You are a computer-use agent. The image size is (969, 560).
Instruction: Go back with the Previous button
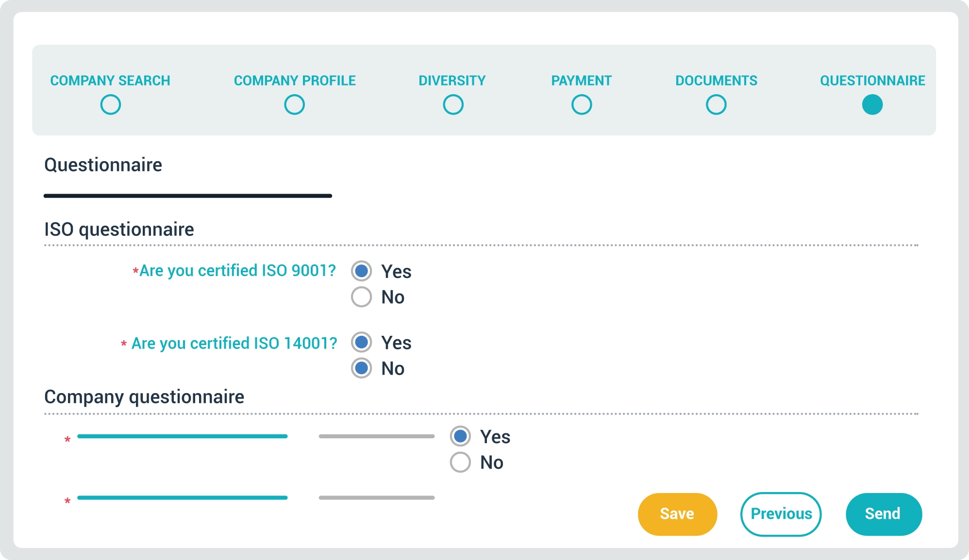click(781, 514)
